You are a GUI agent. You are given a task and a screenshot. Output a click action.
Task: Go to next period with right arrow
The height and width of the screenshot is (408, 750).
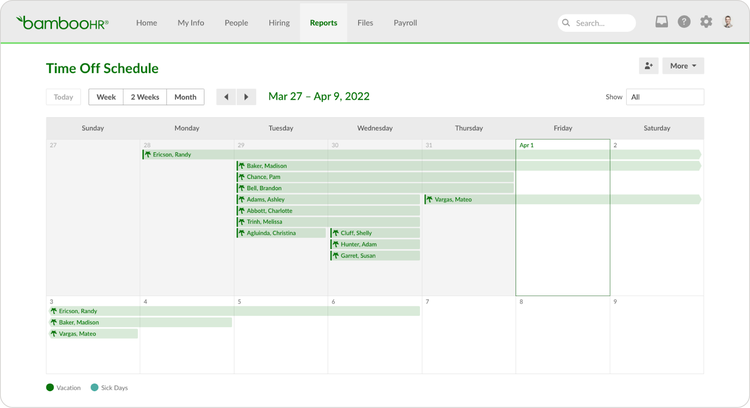click(x=246, y=97)
